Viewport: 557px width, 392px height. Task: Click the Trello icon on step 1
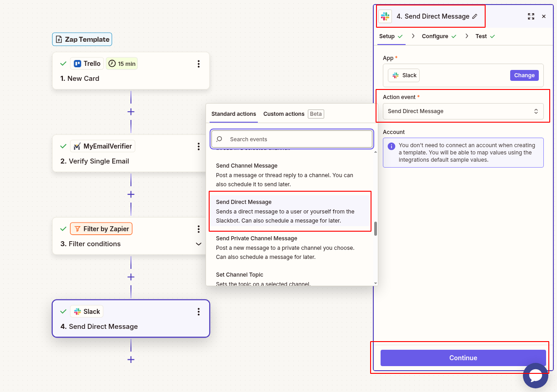(x=78, y=63)
